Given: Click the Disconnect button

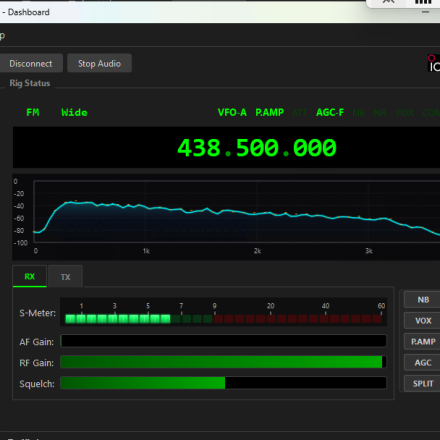Looking at the screenshot, I should click(x=31, y=63).
